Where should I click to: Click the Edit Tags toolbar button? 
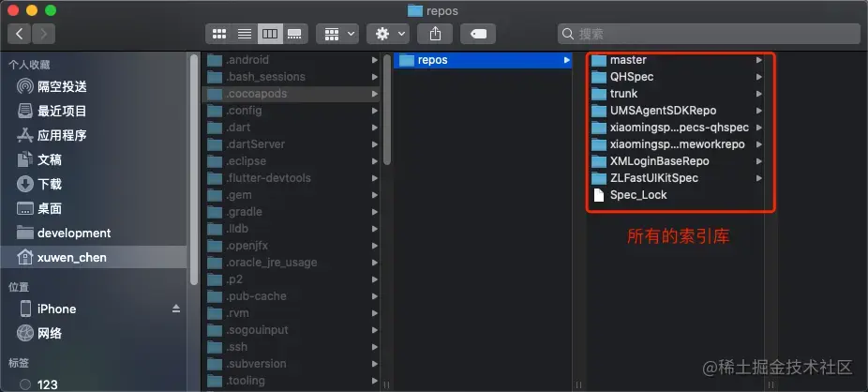tap(478, 34)
